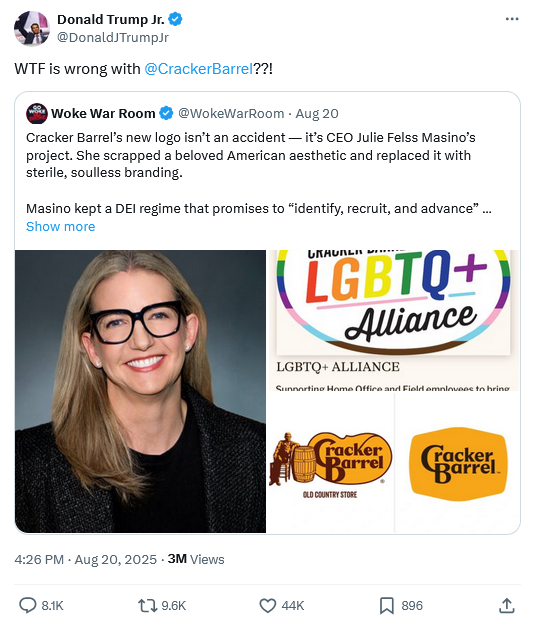Click the blue verified badge beside Donald Trump Jr.
The height and width of the screenshot is (627, 534).
175,19
